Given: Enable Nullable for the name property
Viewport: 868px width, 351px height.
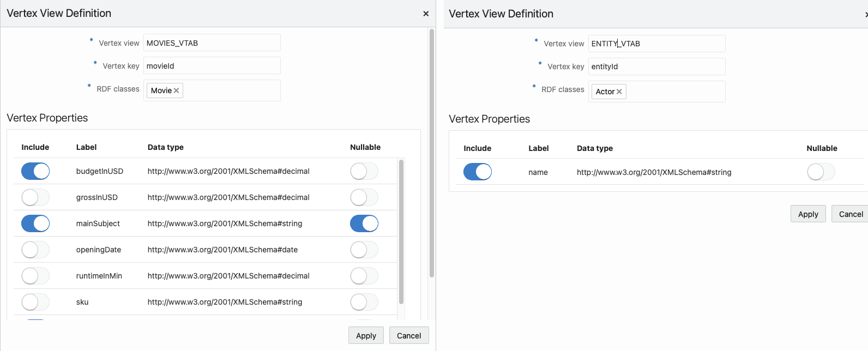Looking at the screenshot, I should pos(821,172).
